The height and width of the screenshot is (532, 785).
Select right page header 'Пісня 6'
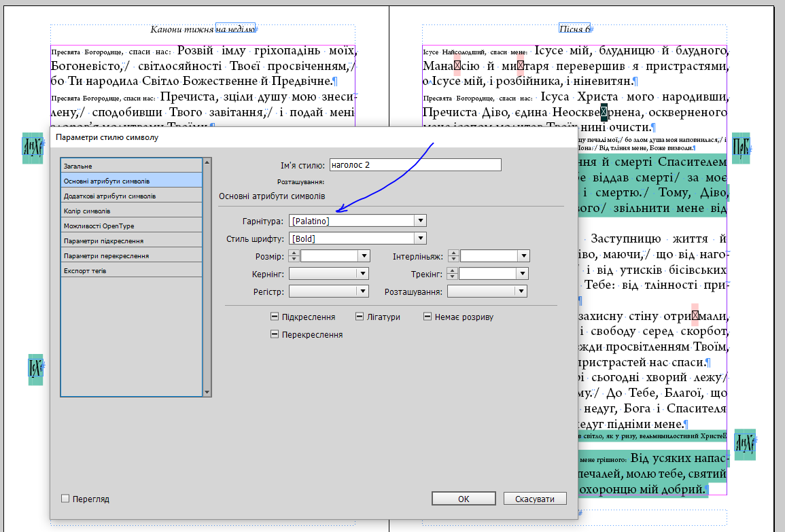click(574, 29)
